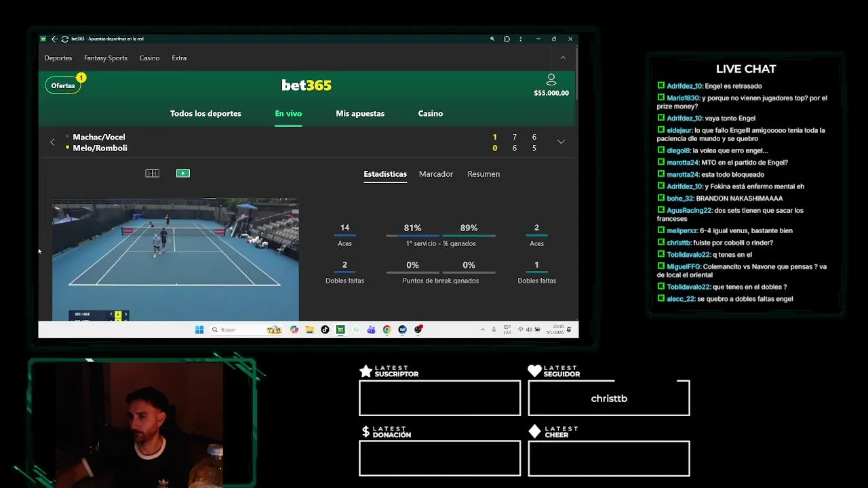
Task: Click the Machac/Vocel team name
Action: (99, 137)
